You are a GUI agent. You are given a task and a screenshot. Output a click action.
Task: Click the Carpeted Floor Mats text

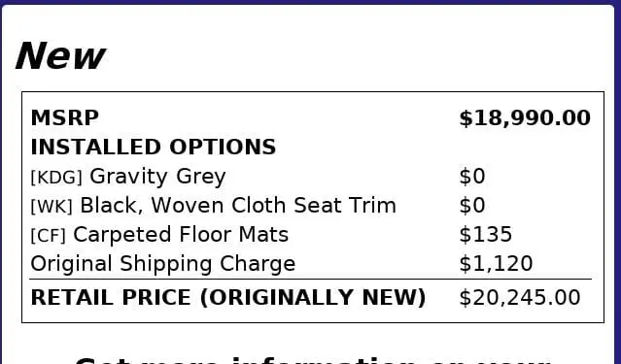(181, 235)
